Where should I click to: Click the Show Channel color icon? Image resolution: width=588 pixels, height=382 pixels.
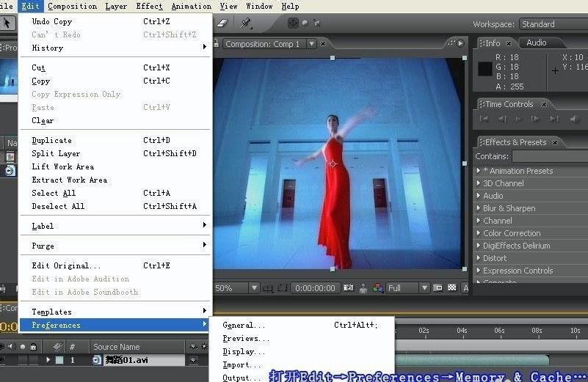point(377,288)
